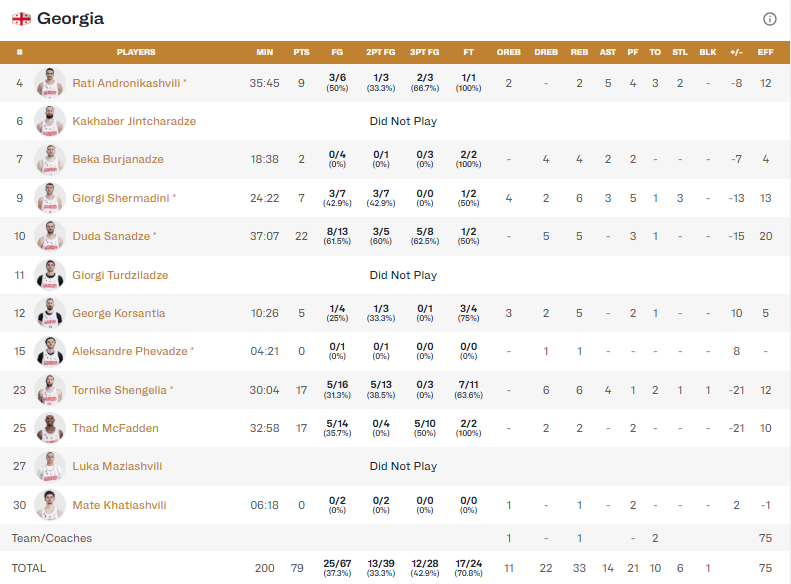Click the 3PT FG column header

pyautogui.click(x=424, y=52)
